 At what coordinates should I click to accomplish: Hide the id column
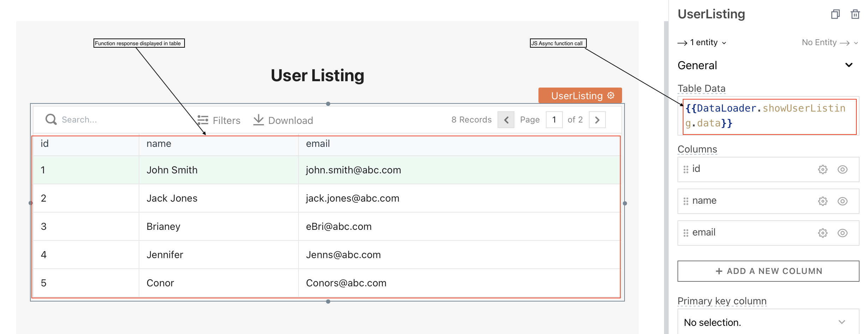[843, 169]
